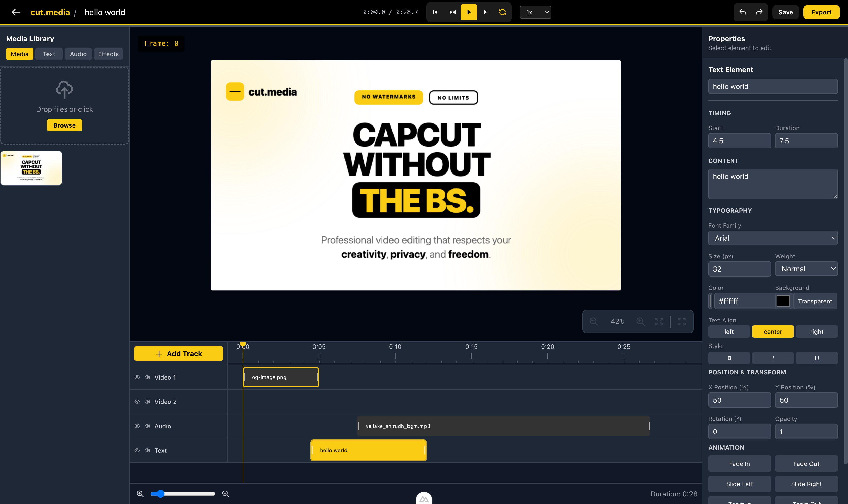Zoom out the preview canvas

[x=593, y=321]
